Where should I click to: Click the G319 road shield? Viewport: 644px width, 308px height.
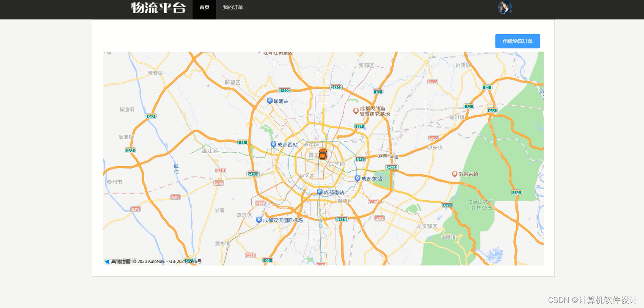point(379,218)
